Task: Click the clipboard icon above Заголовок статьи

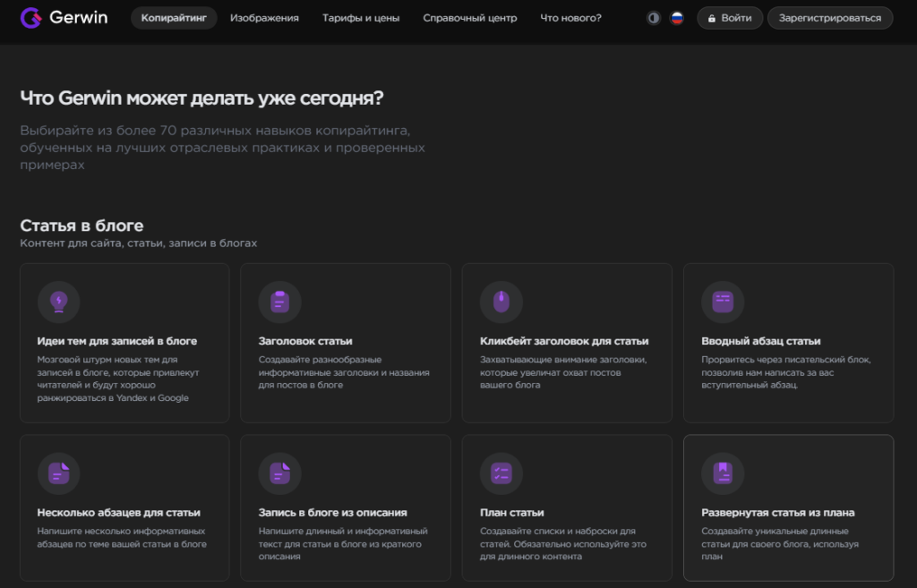Action: coord(279,302)
